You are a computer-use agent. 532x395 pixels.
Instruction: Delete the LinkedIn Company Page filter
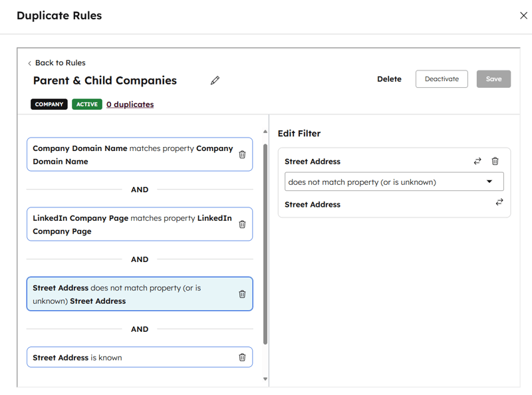click(241, 224)
